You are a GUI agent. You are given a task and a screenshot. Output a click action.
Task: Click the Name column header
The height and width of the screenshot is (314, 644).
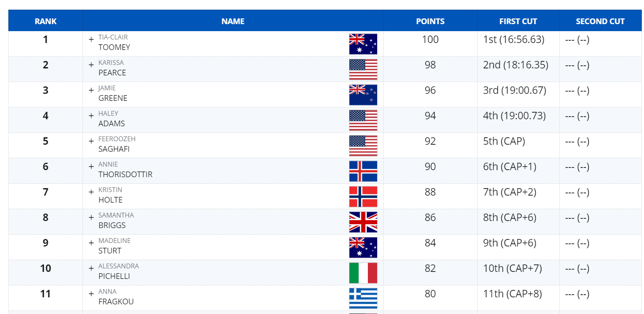pyautogui.click(x=233, y=21)
